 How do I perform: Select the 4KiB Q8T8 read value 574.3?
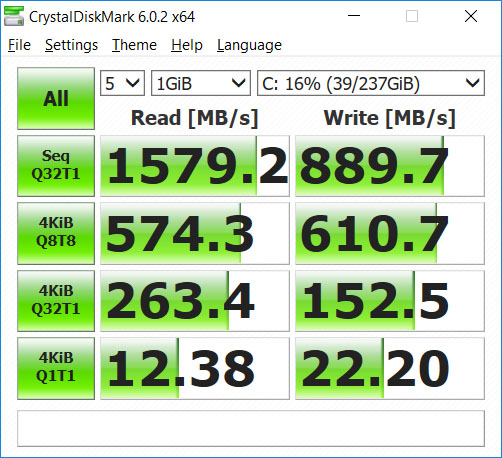(x=195, y=233)
